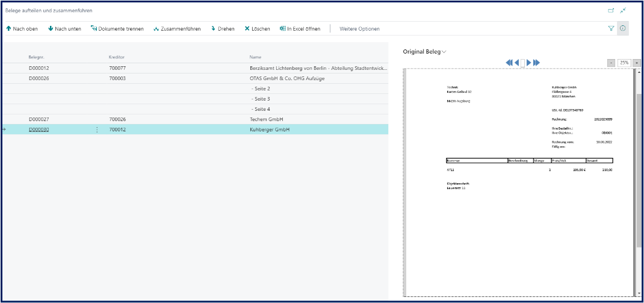Go to next page in preview

coord(529,63)
